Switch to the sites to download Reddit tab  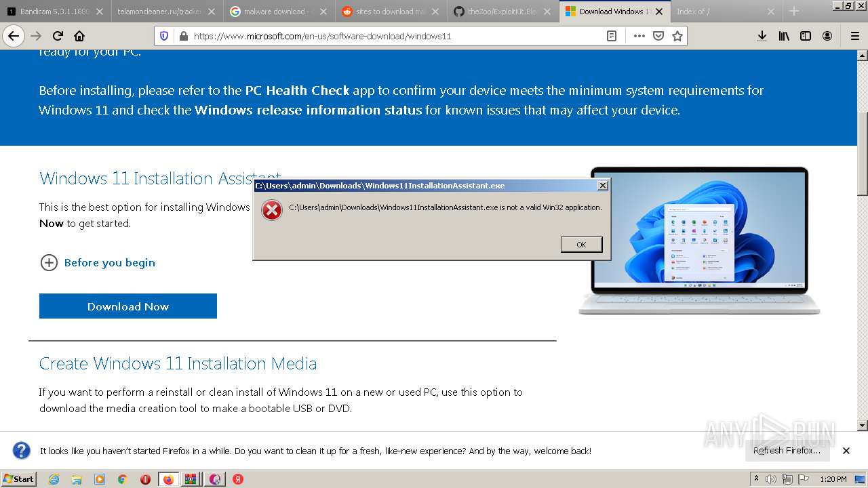391,12
